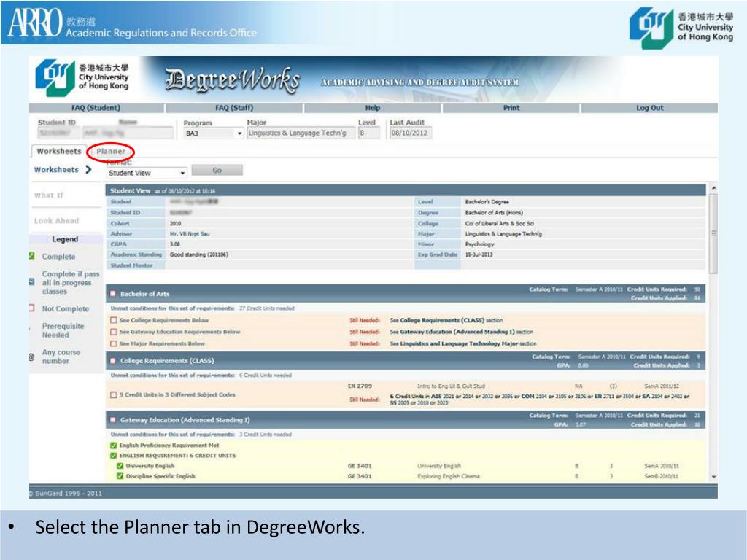Click the CityU logo at top right
Screen dimensions: 747x560
tap(681, 28)
